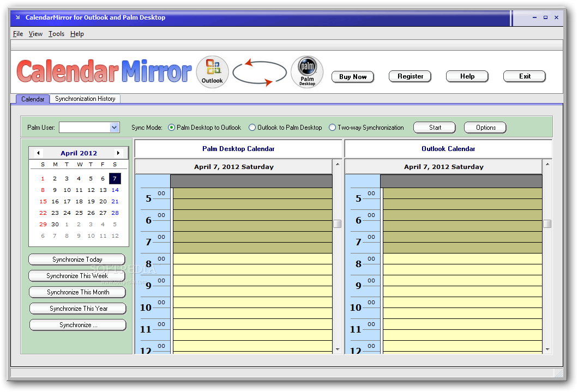Click the Start sync button
The image size is (578, 392).
(435, 128)
